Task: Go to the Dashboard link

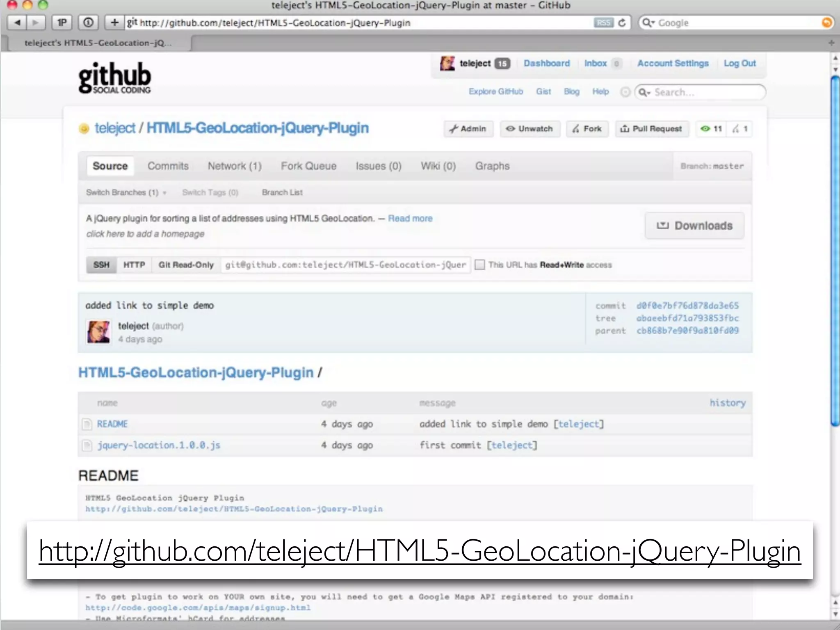Action: click(547, 63)
